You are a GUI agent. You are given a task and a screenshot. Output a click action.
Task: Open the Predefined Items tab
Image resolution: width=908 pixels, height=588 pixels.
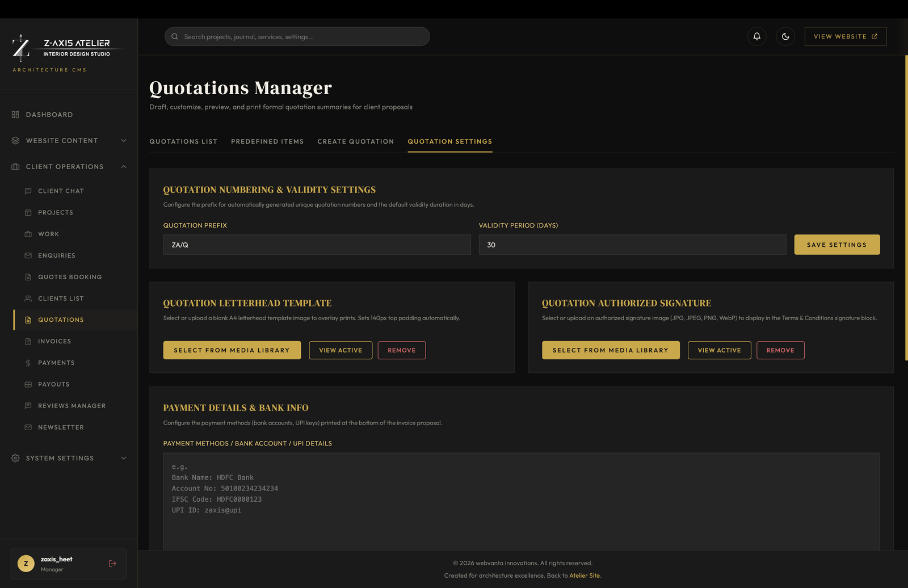[267, 142]
